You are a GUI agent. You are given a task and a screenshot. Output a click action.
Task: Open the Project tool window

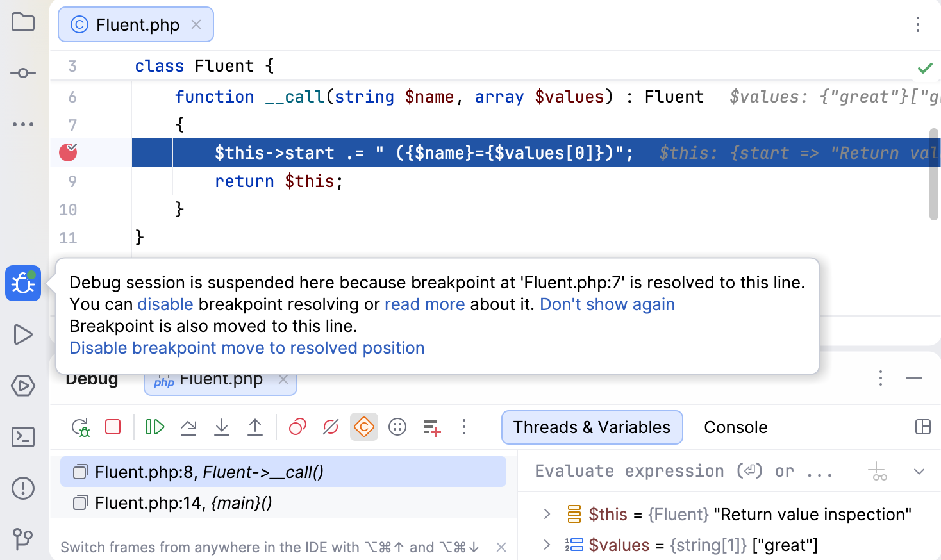(x=23, y=22)
